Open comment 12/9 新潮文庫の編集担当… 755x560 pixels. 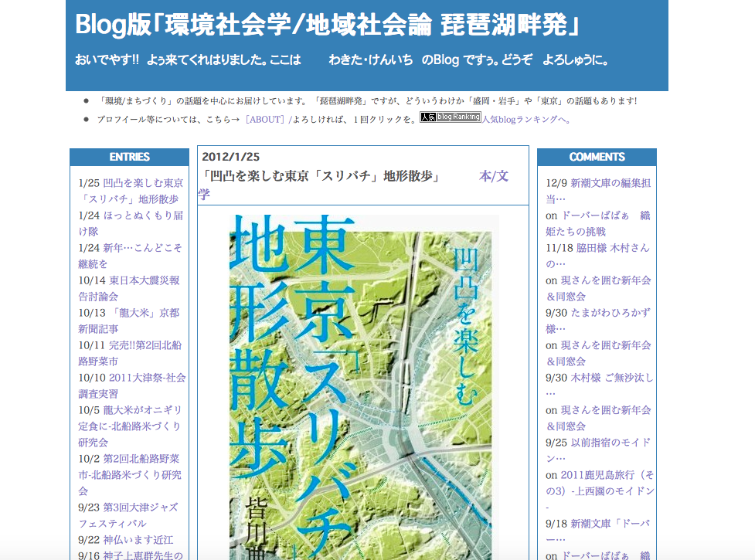click(x=598, y=191)
